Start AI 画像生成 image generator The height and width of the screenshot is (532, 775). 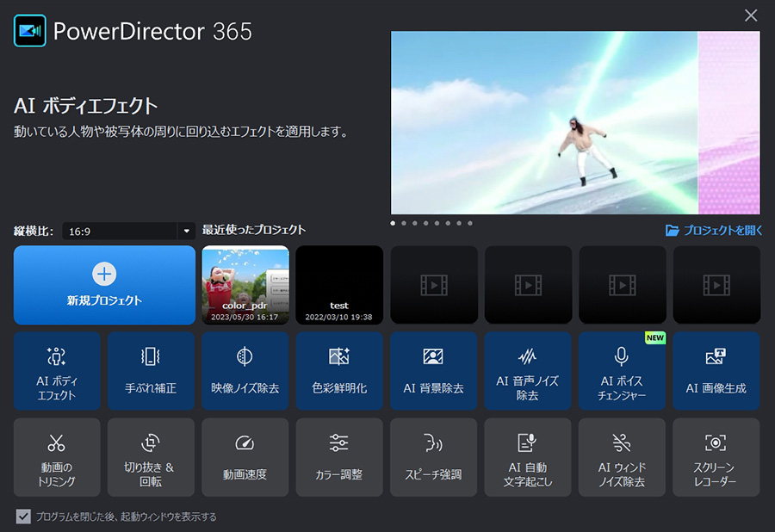(x=716, y=372)
